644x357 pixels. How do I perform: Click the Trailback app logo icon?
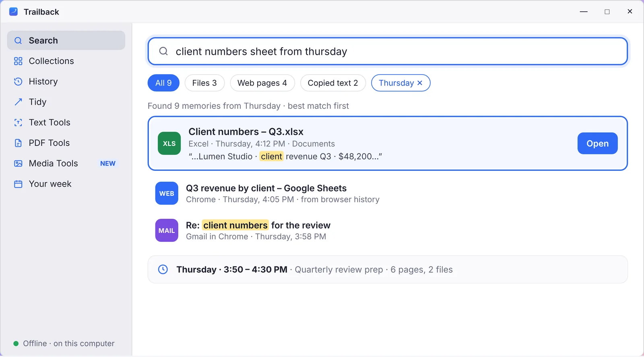click(x=13, y=12)
